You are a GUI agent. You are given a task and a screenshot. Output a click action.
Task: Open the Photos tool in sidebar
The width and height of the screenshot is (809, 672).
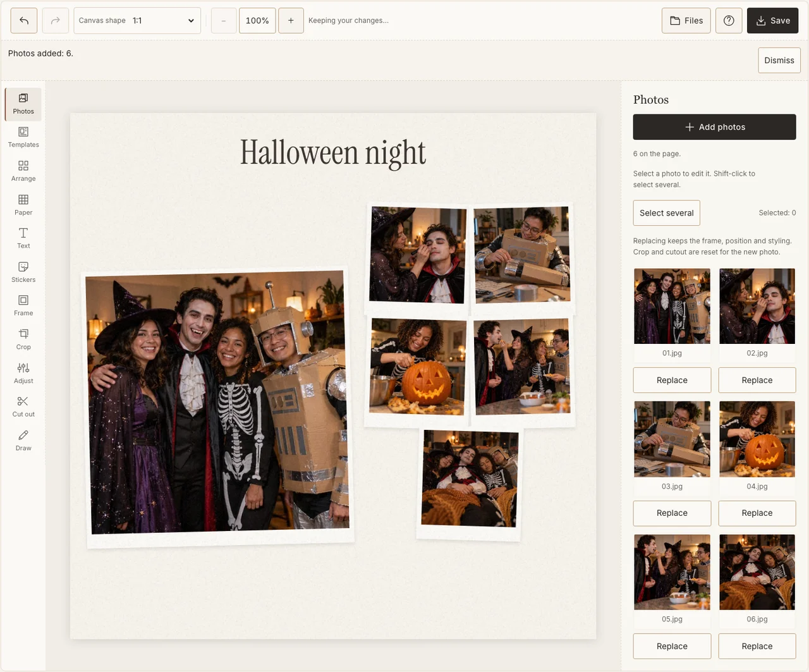point(23,104)
